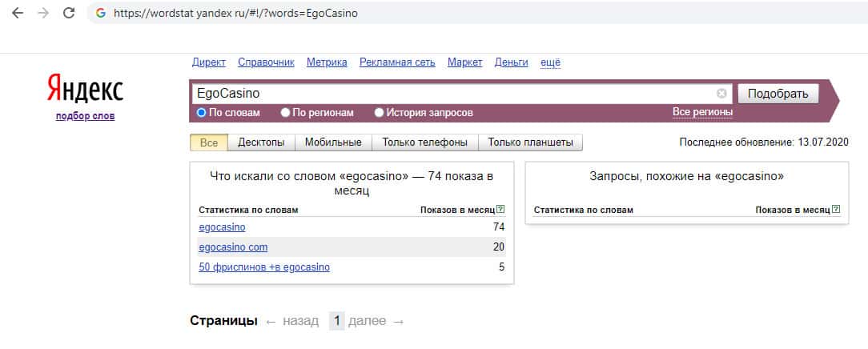Clear the search field with the X icon

pyautogui.click(x=721, y=94)
